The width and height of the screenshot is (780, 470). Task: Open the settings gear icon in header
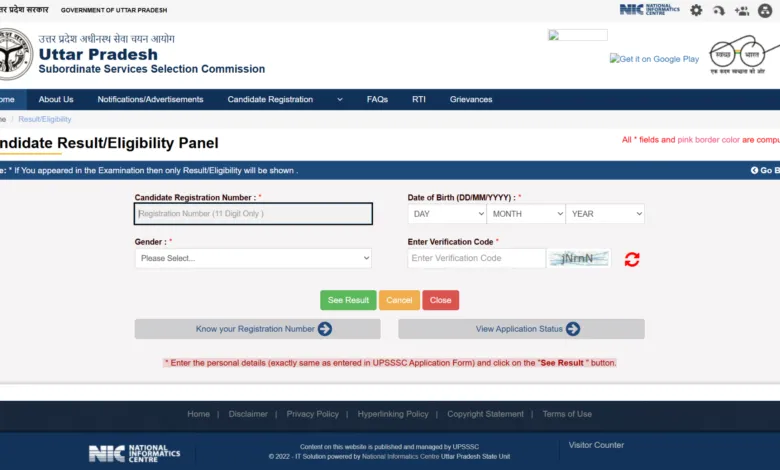(x=696, y=10)
